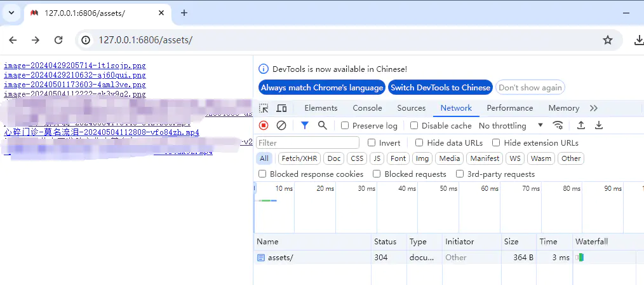Enable the Preserve log checkbox

click(x=345, y=126)
